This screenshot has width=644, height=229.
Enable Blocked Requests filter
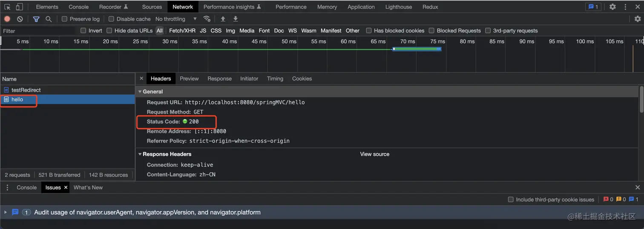[x=432, y=31]
